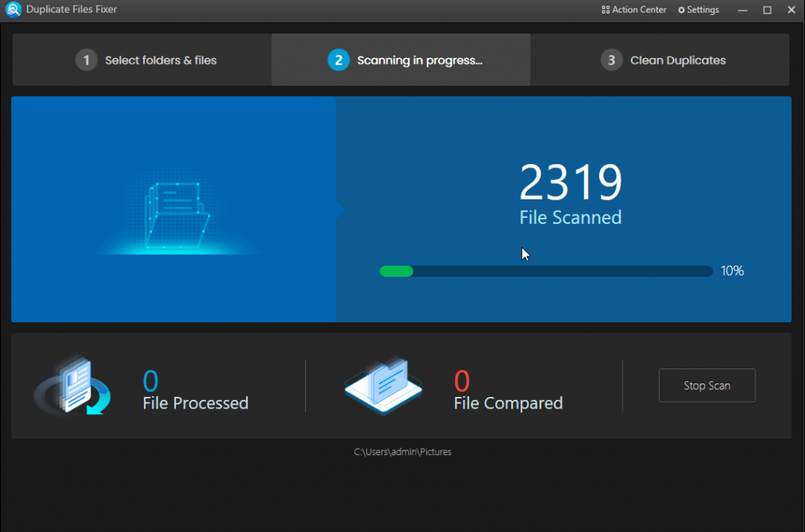
Task: Click the Duplicate Files Fixer title text
Action: (72, 9)
